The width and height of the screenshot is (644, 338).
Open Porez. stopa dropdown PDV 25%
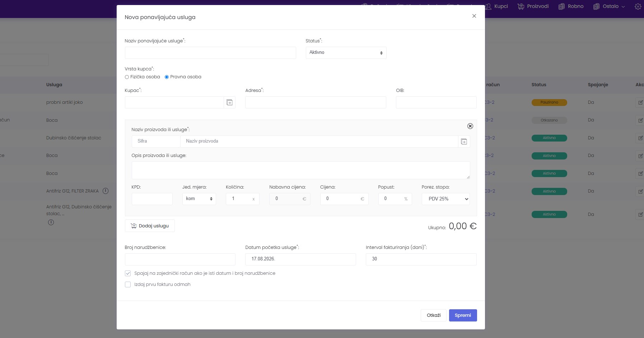[445, 199]
